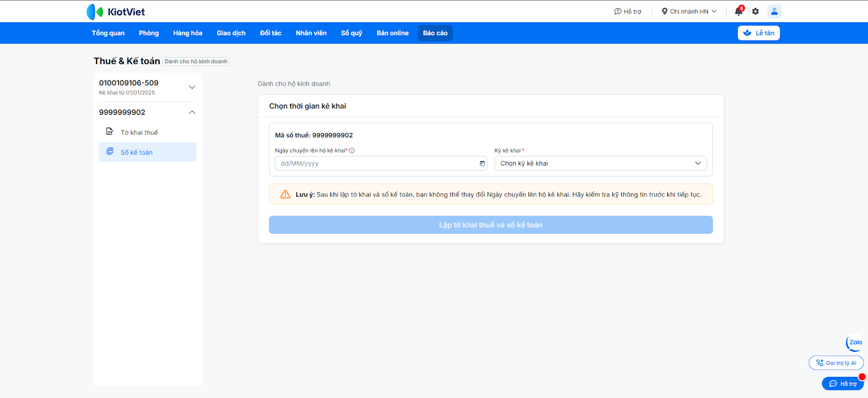Click the info icon beside Ngày chuyển lên hộ kê khai

click(352, 151)
